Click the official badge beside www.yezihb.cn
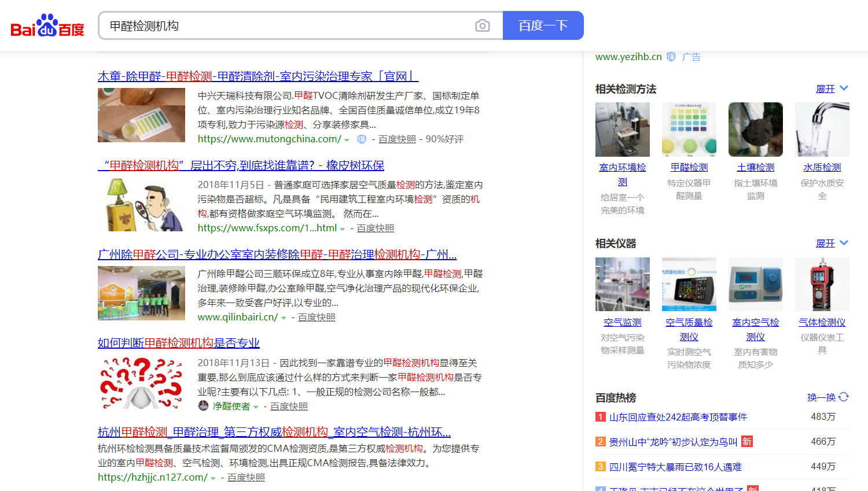Screen dimensions: 868x491 (x=671, y=57)
